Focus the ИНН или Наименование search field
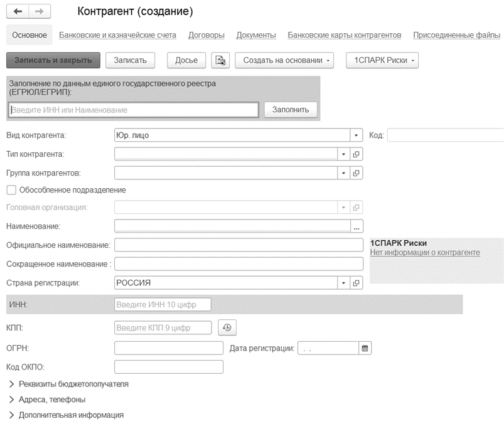Screen dimensions: 504x424 tap(134, 110)
